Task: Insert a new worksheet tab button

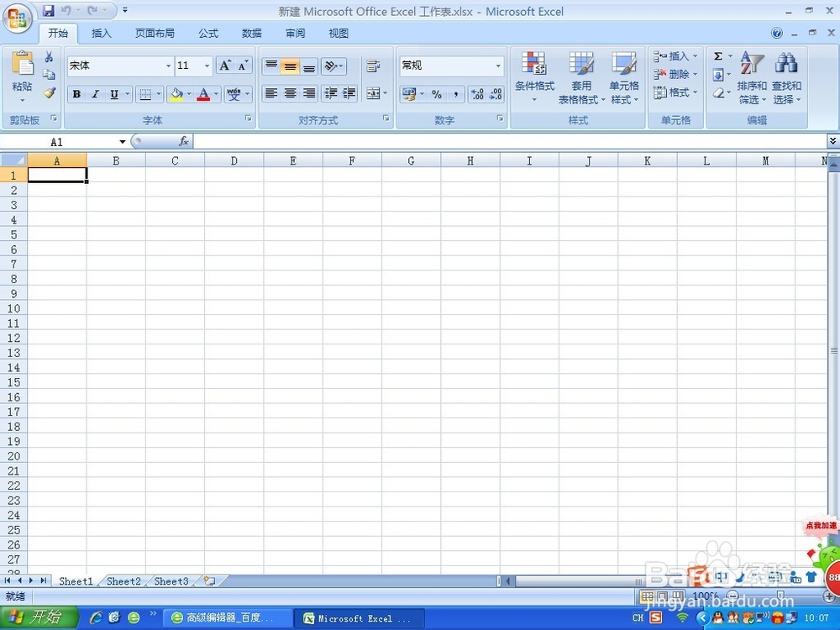Action: coord(209,581)
